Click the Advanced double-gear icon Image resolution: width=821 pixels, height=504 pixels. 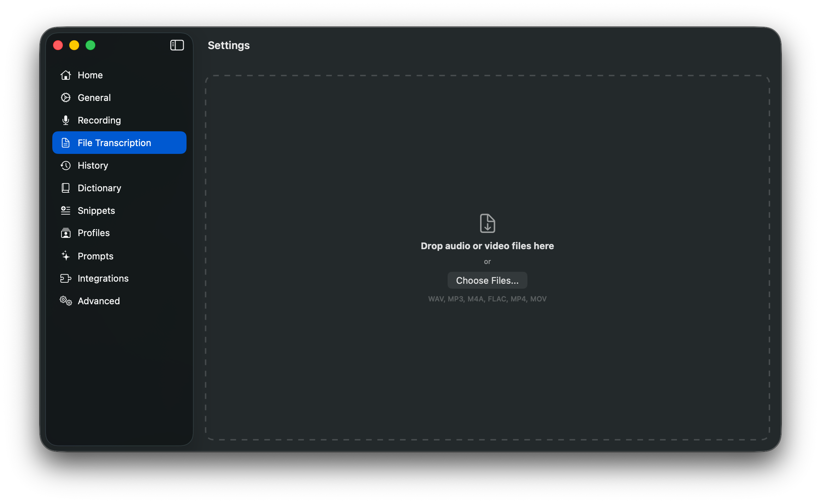[66, 301]
